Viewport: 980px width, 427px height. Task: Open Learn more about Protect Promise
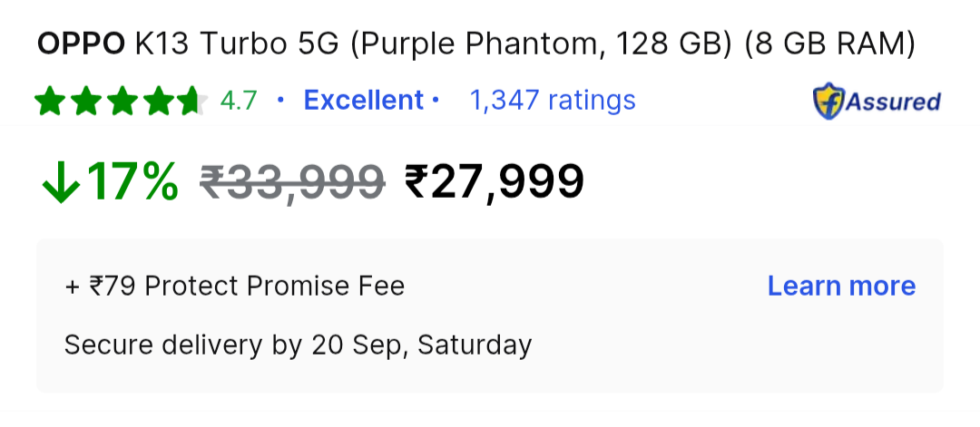841,286
